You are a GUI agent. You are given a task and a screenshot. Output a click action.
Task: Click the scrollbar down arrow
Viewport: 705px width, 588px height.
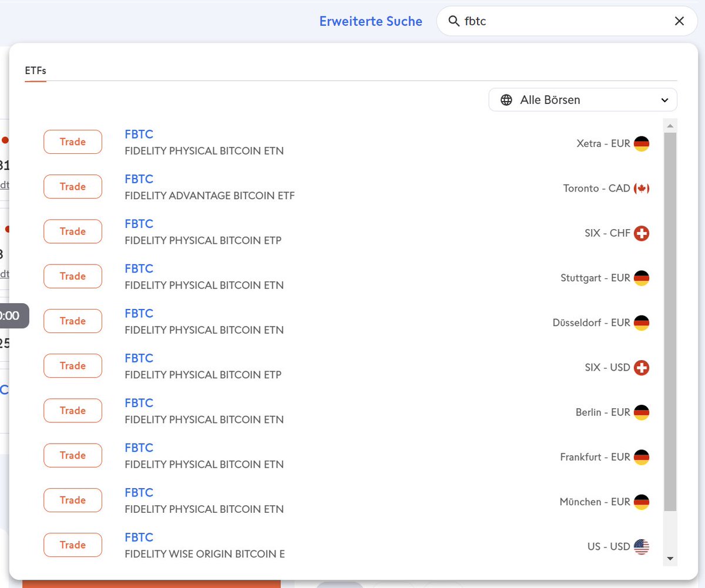pos(670,559)
